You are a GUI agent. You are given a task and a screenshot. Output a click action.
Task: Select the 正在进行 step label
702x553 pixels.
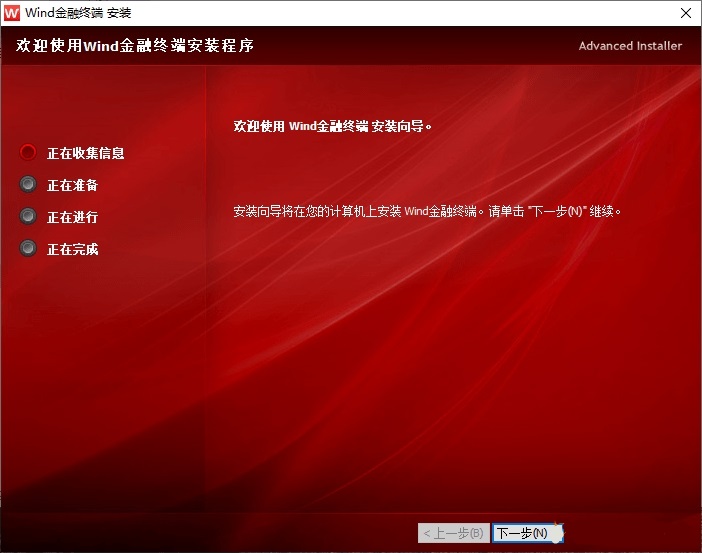[73, 217]
